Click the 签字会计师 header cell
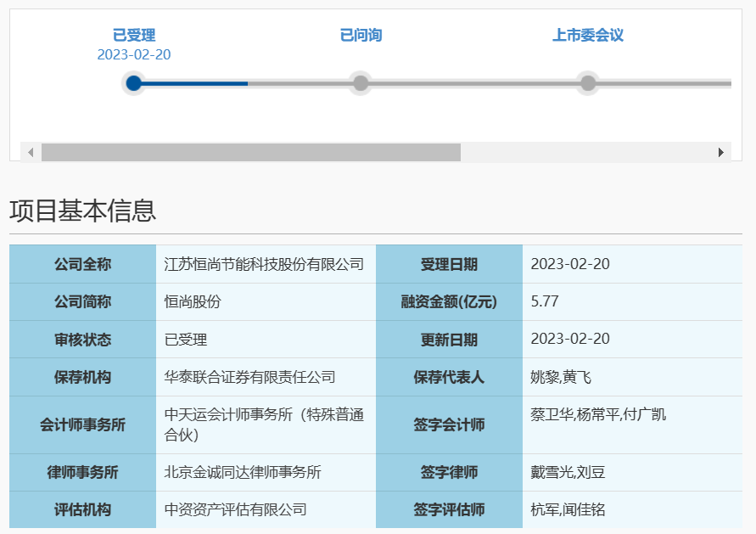The height and width of the screenshot is (534, 756). click(x=449, y=425)
